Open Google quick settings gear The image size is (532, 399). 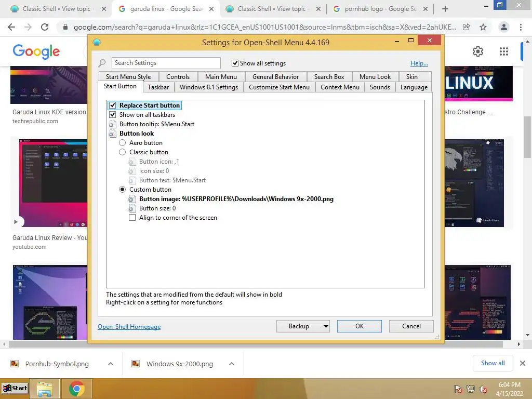coord(478,51)
